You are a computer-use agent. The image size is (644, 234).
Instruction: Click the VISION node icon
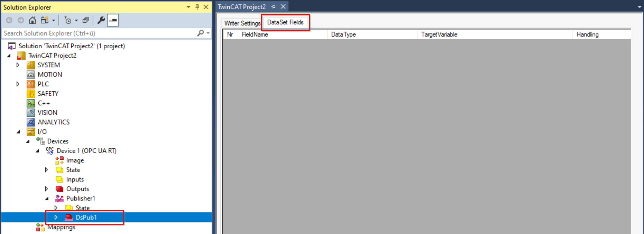pyautogui.click(x=31, y=112)
